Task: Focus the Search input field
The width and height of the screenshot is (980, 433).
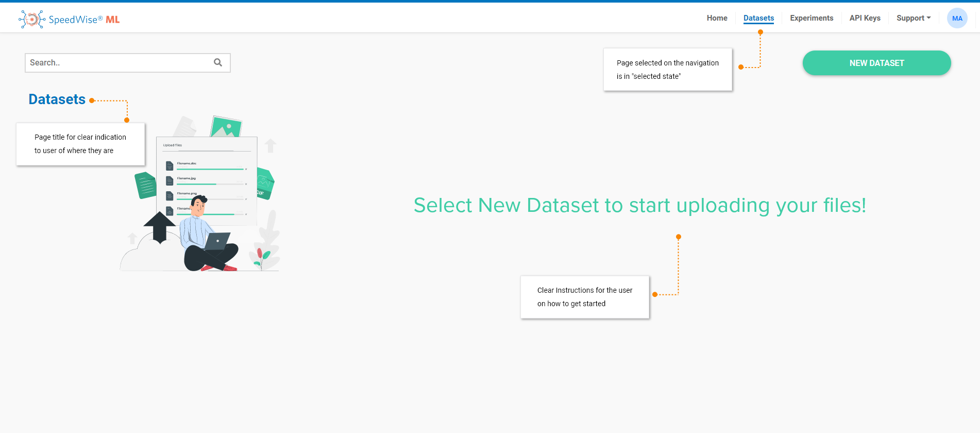Action: click(x=119, y=63)
